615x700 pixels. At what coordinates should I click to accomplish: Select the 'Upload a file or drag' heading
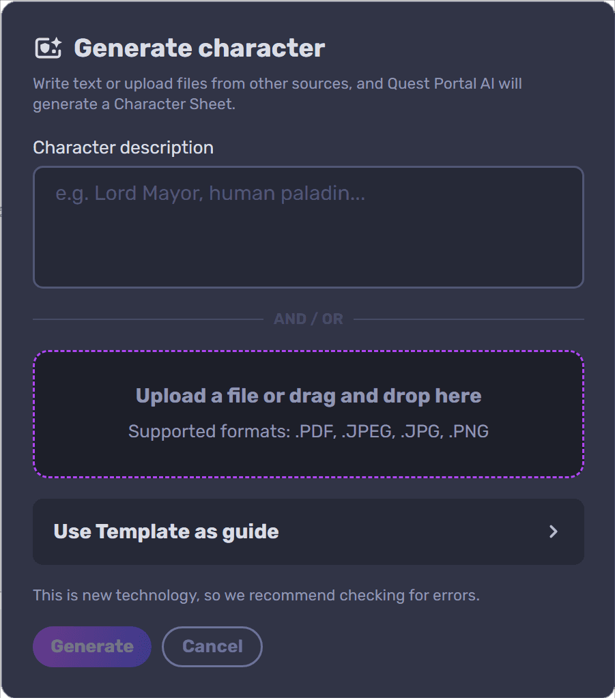[308, 396]
